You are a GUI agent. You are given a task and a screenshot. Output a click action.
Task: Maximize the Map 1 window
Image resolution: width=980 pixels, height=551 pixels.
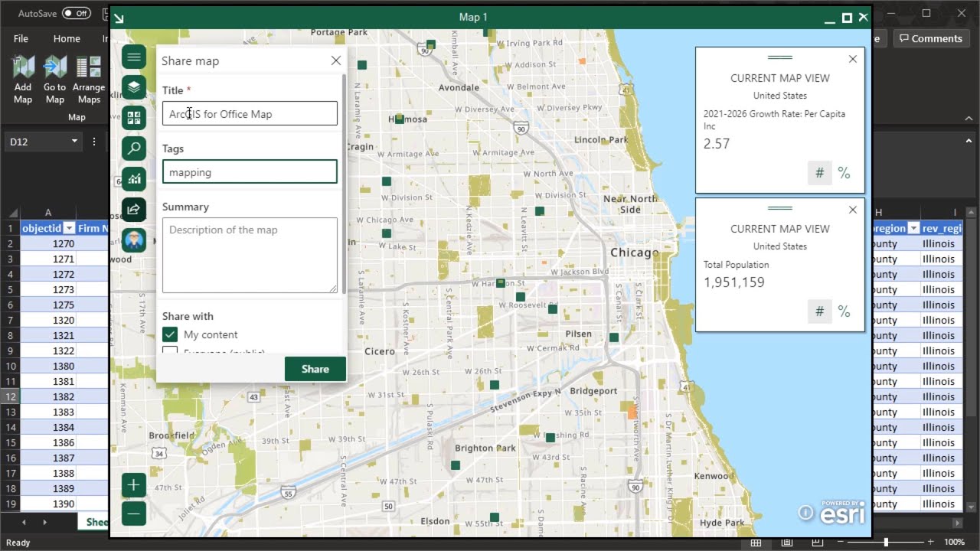[x=847, y=18]
